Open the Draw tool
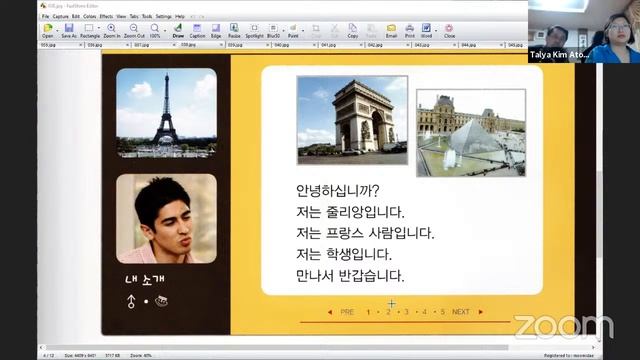Image resolution: width=640 pixels, height=360 pixels. (178, 28)
